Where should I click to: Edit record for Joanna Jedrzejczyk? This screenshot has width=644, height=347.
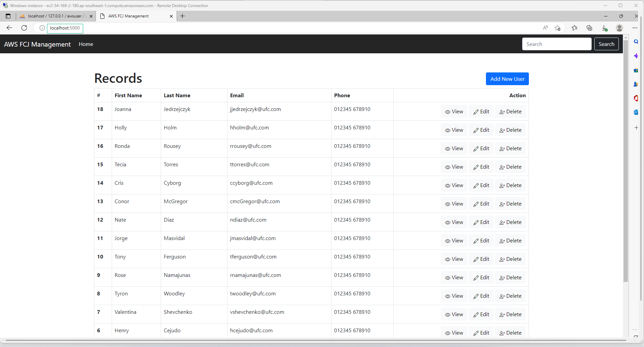481,112
